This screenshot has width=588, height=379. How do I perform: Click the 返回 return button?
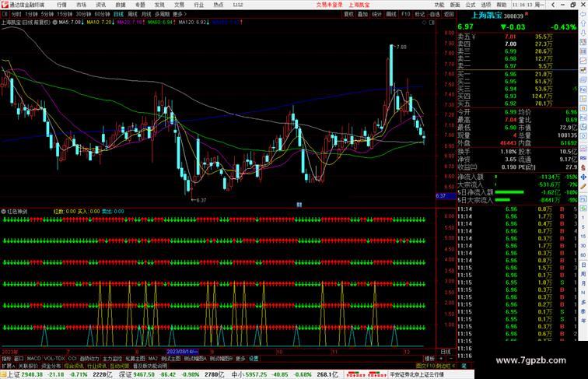[x=449, y=14]
